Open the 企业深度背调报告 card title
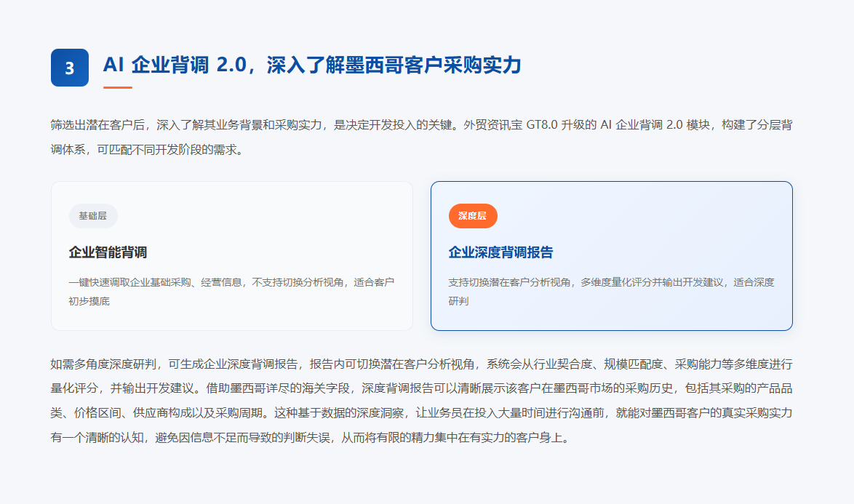Image resolution: width=854 pixels, height=504 pixels. [500, 252]
